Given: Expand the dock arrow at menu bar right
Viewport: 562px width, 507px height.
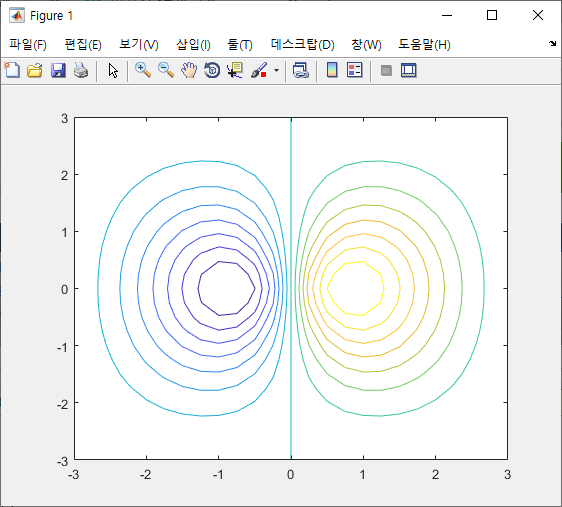Looking at the screenshot, I should (x=552, y=43).
